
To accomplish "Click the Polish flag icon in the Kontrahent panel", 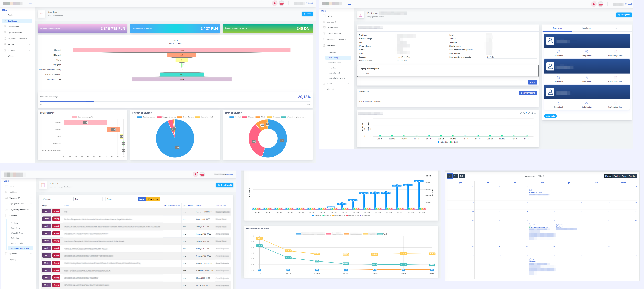I will tap(601, 4).
